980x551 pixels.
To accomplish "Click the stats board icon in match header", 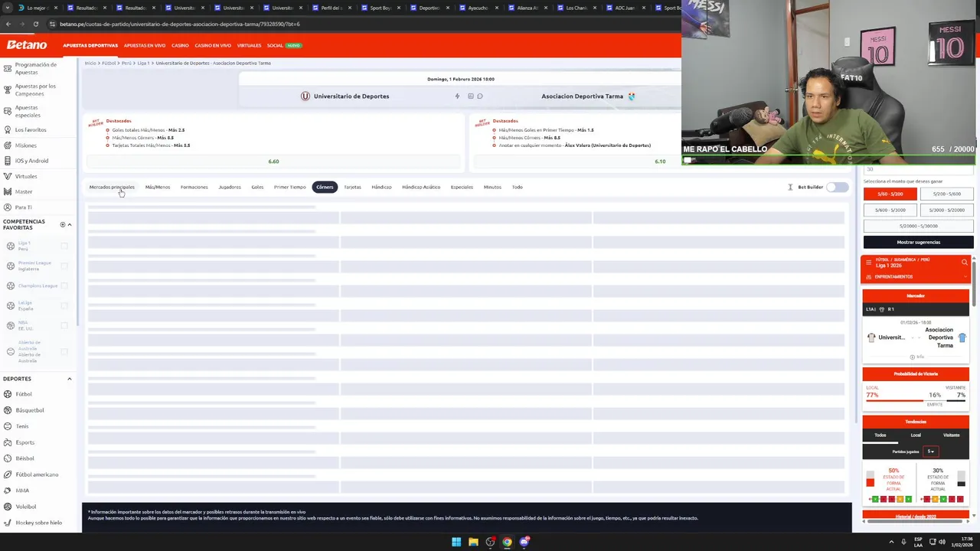I will (x=470, y=96).
